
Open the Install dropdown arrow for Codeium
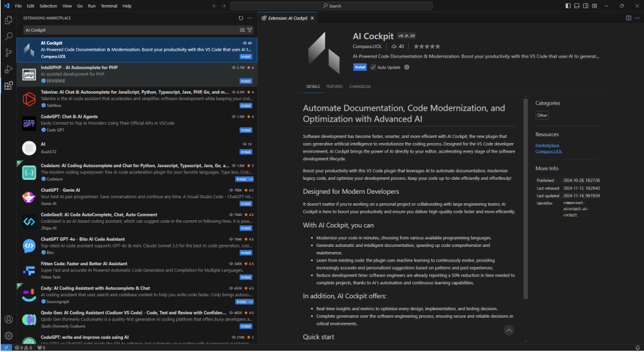point(251,179)
